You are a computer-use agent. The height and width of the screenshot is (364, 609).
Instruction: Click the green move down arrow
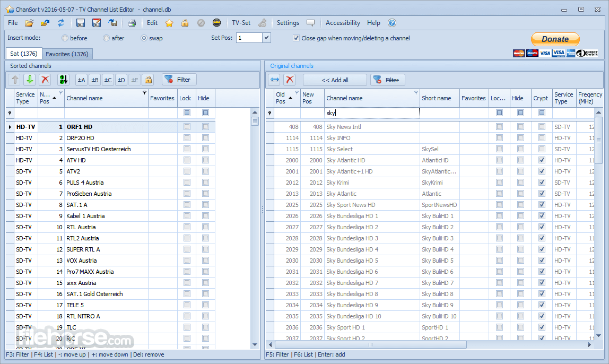[30, 80]
